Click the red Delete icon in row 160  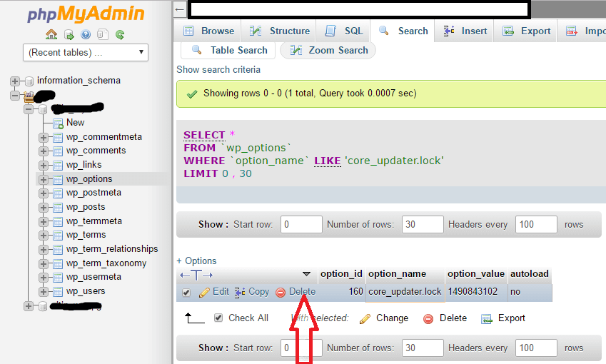click(x=281, y=292)
